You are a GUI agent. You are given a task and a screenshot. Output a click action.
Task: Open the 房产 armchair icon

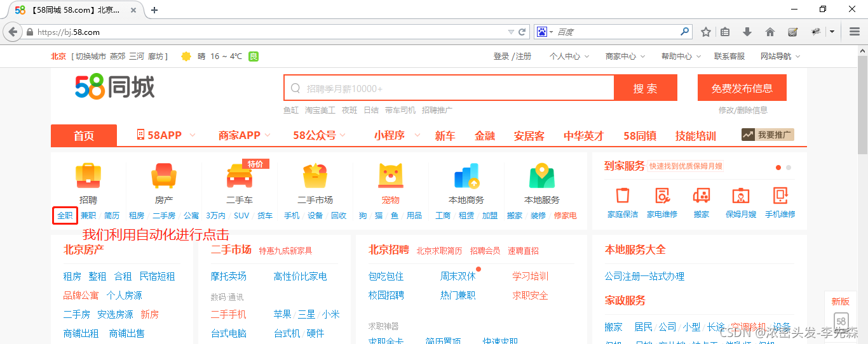tap(164, 176)
